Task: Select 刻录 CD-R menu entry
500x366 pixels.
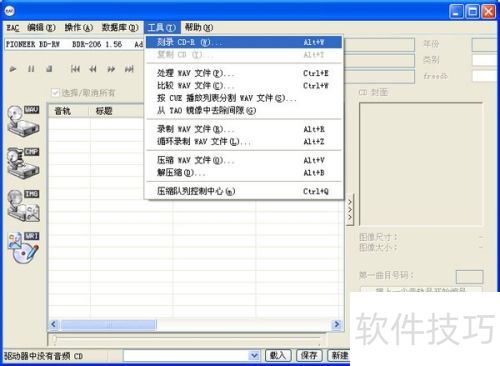Action: [244, 42]
